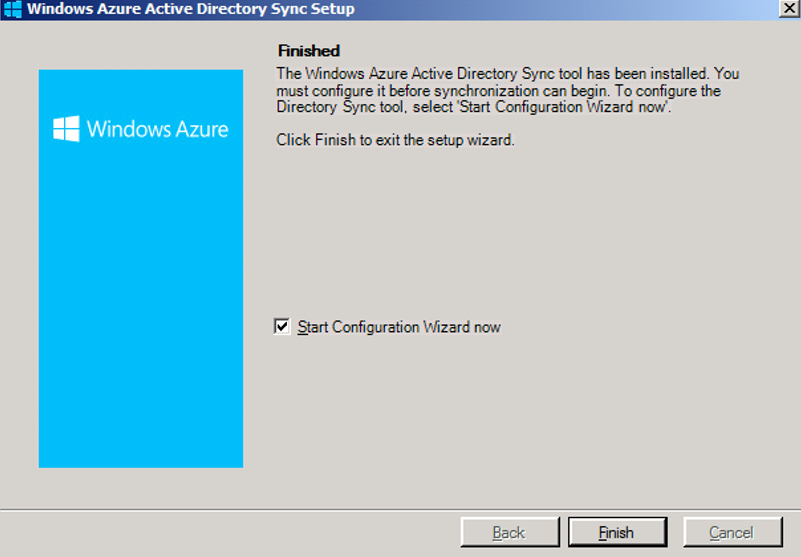
Task: Click empty button bar area left of Back
Action: (230, 533)
